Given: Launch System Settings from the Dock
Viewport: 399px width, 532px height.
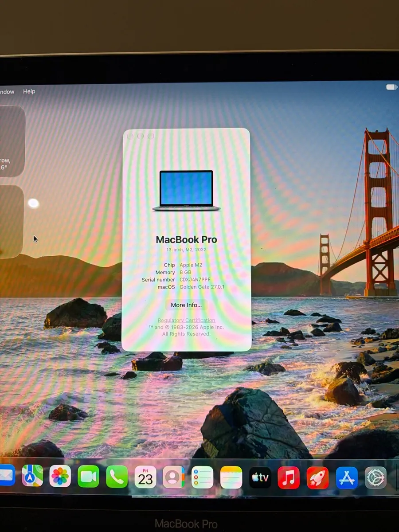Looking at the screenshot, I should (376, 478).
